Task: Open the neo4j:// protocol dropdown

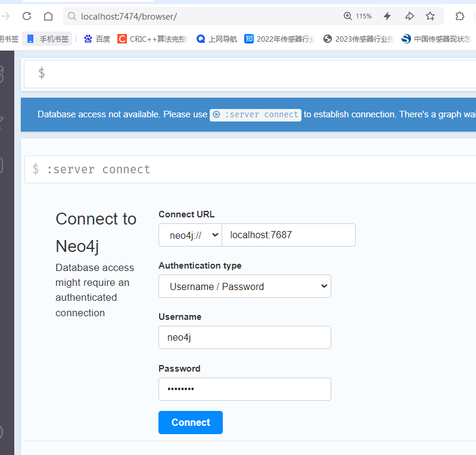Action: 190,235
